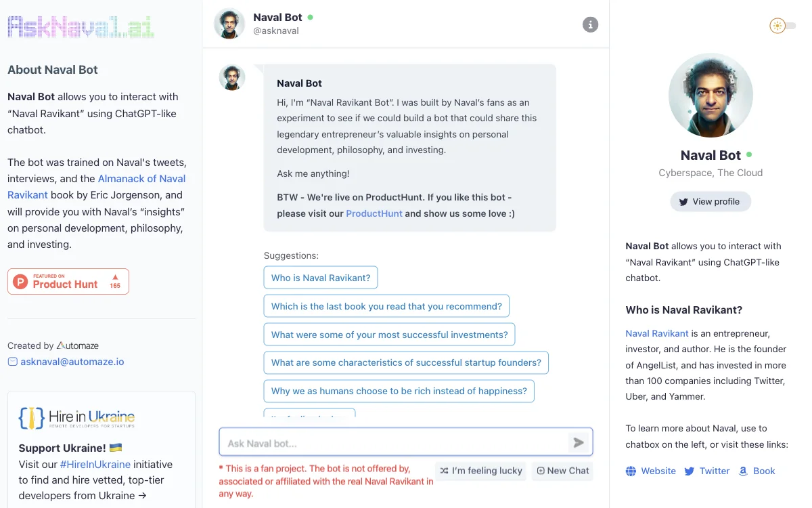Open the ProductHunt link in the message

coord(374,213)
